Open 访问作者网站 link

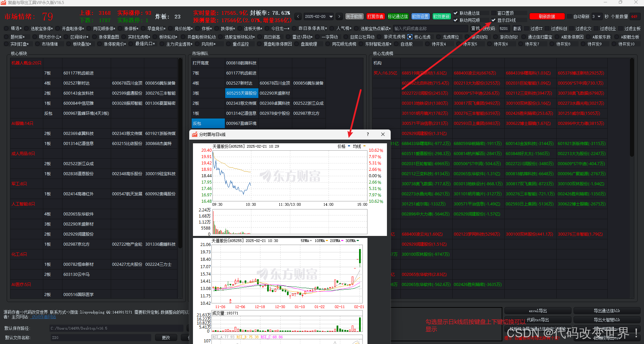(44, 317)
